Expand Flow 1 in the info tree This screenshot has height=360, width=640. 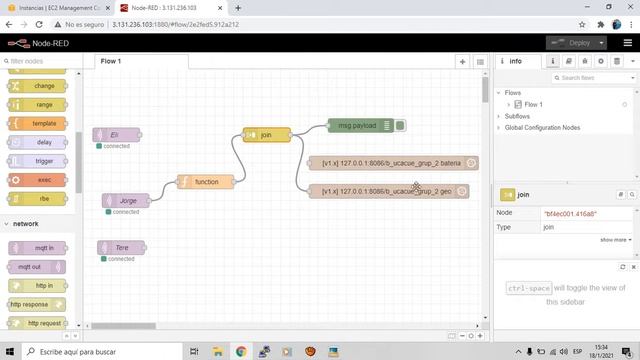[509, 104]
